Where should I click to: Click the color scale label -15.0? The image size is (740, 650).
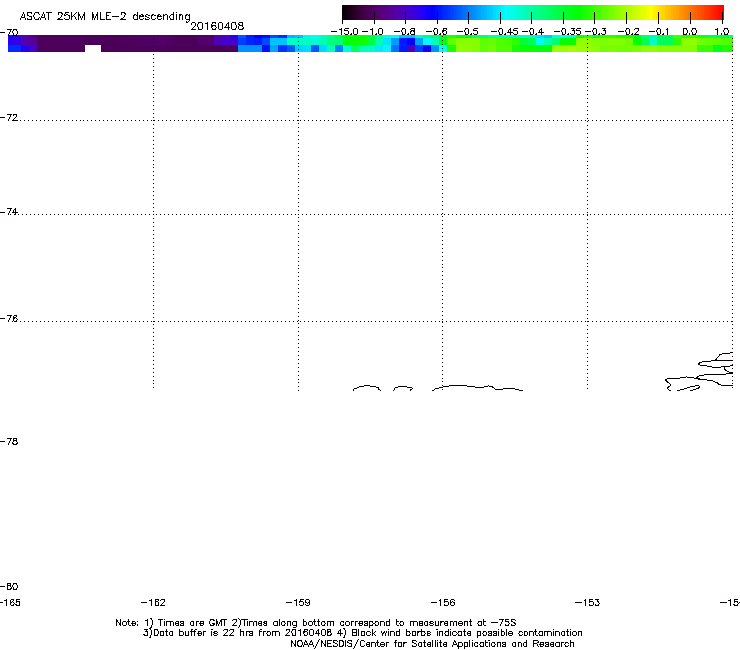pos(345,32)
